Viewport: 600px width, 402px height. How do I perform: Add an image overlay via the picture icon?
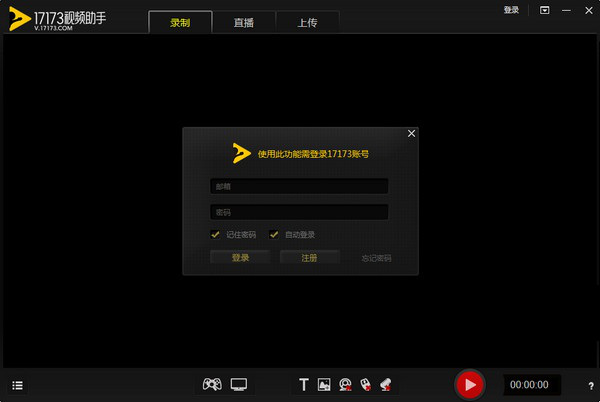[324, 384]
